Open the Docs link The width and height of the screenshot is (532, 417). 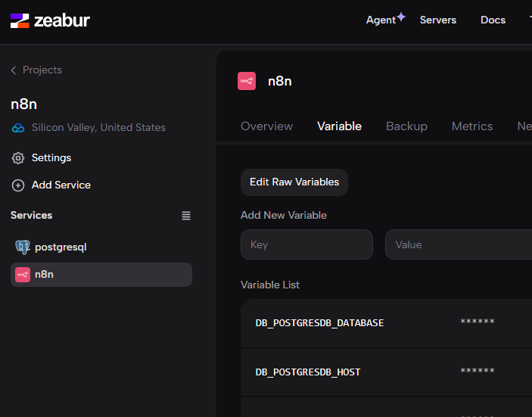coord(493,20)
